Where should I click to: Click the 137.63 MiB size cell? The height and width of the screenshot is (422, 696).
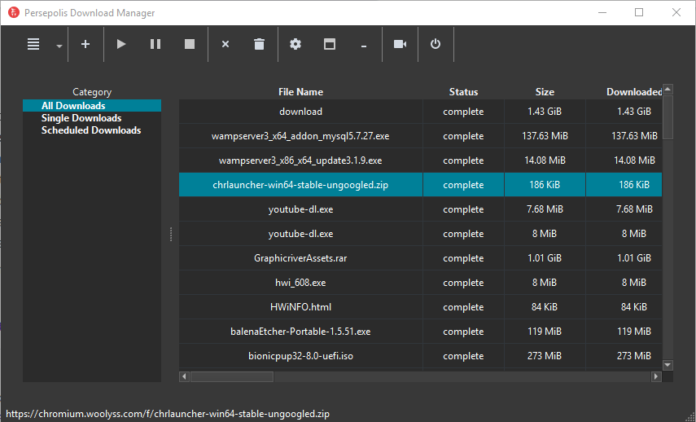(545, 136)
